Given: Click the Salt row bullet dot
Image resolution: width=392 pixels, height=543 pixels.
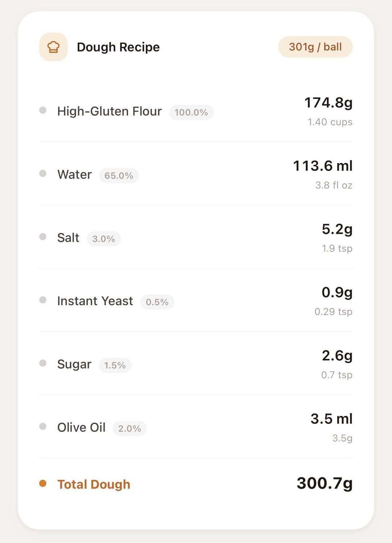Looking at the screenshot, I should 43,237.
